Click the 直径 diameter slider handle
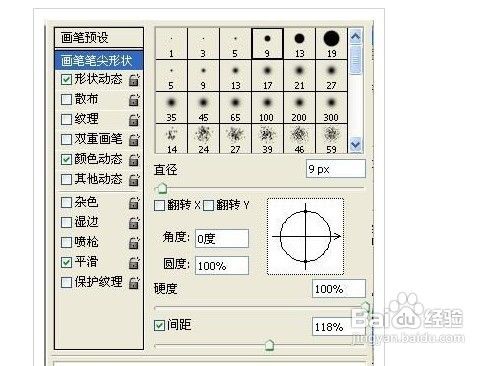This screenshot has width=495, height=366. coord(162,188)
